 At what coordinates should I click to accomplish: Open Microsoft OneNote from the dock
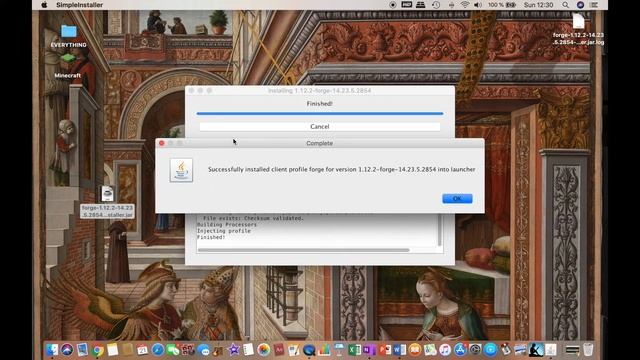[369, 350]
